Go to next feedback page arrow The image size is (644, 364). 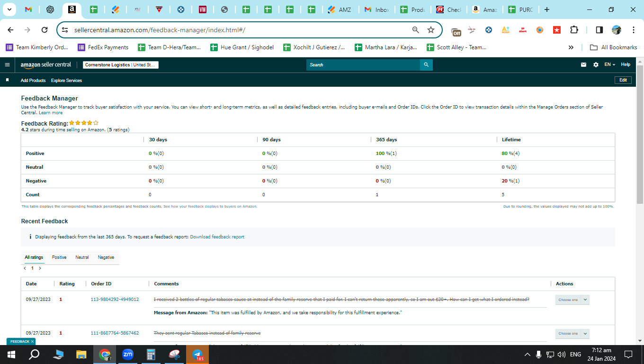coord(40,268)
